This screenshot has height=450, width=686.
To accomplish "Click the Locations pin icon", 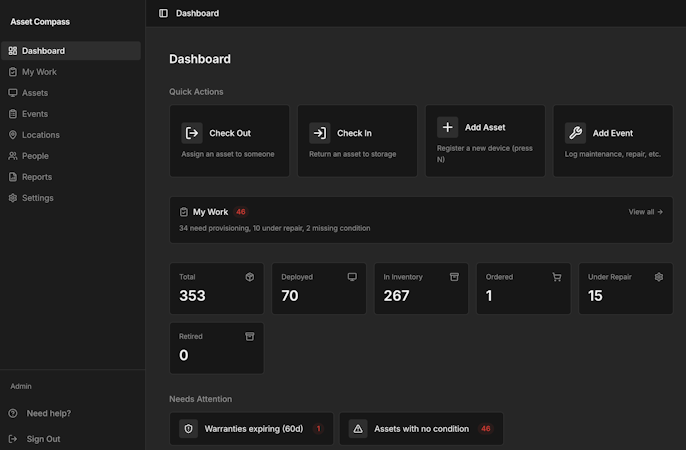I will point(13,135).
